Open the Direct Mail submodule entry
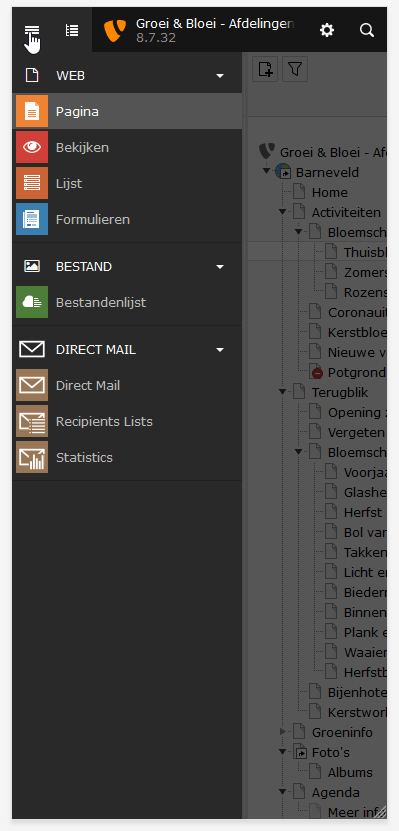The height and width of the screenshot is (831, 399). (127, 385)
